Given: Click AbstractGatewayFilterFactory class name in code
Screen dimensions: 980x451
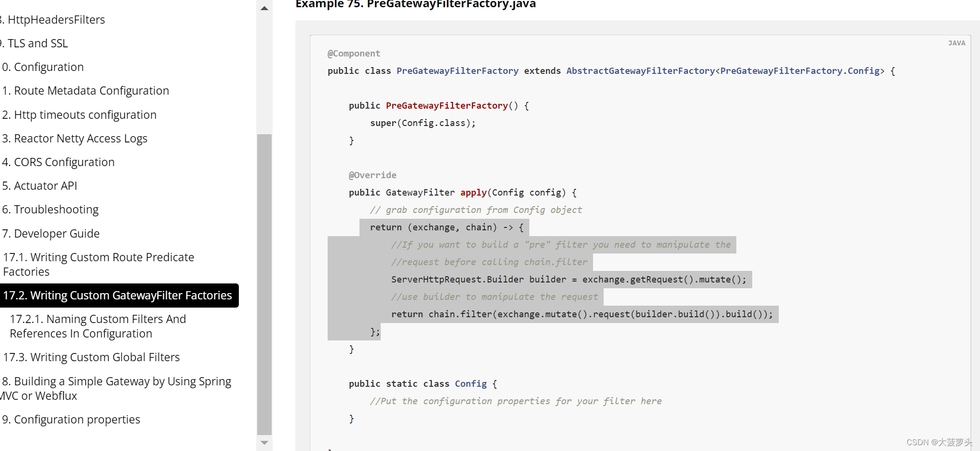Looking at the screenshot, I should [640, 71].
